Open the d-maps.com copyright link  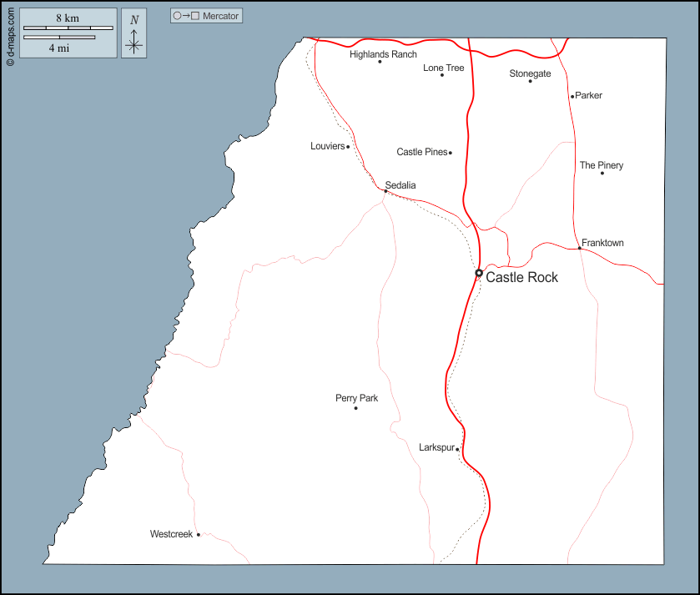10,33
